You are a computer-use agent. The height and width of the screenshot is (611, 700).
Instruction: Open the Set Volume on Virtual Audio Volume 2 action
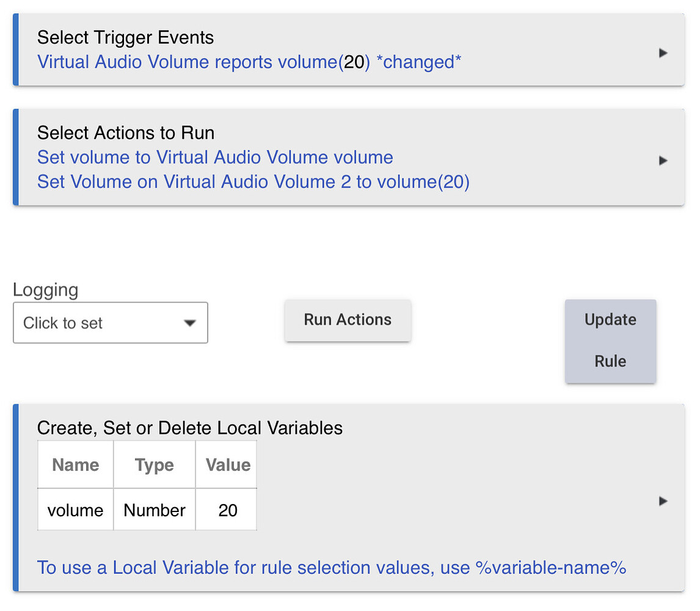click(x=253, y=182)
